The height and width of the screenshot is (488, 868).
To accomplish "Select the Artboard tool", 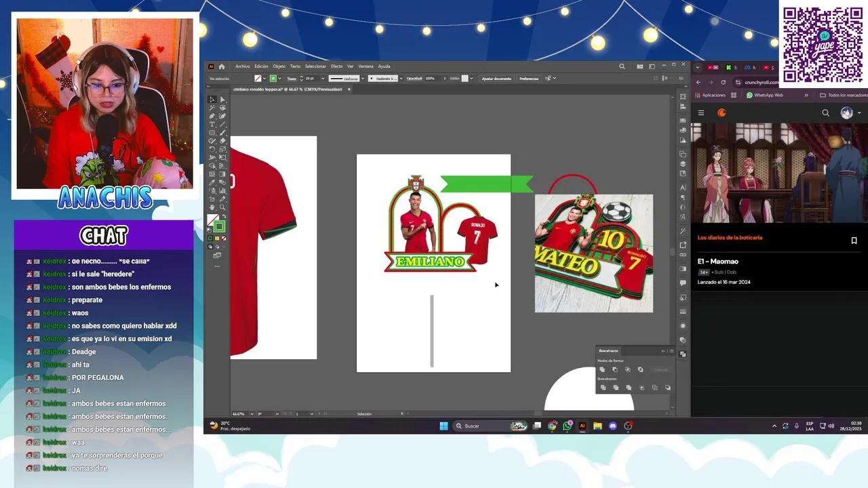I will pyautogui.click(x=212, y=199).
